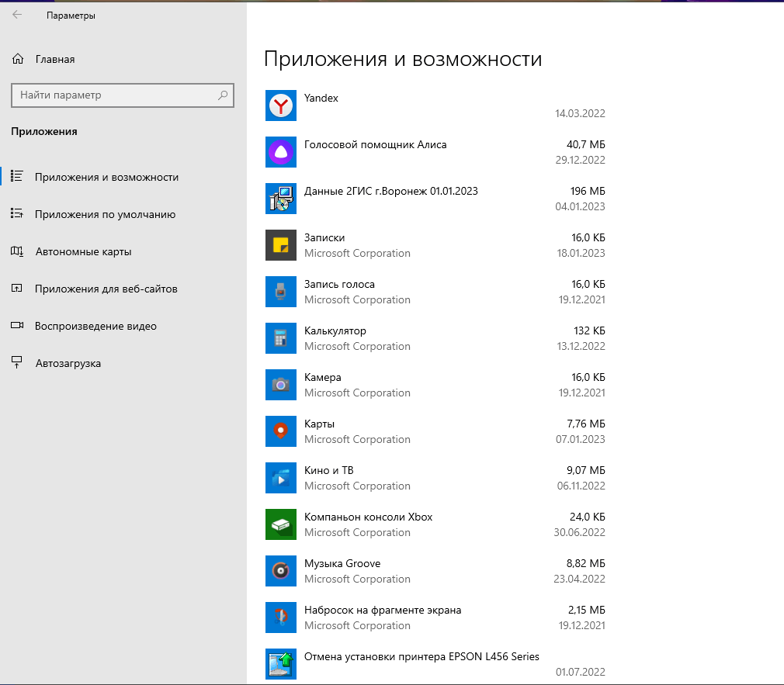Image resolution: width=784 pixels, height=685 pixels.
Task: Select the Компаньон консоли Xbox name
Action: [x=369, y=517]
